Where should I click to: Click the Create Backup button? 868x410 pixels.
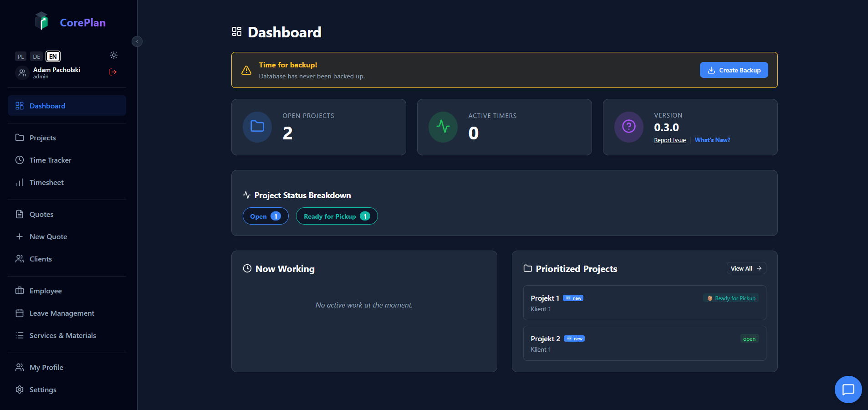pos(733,70)
